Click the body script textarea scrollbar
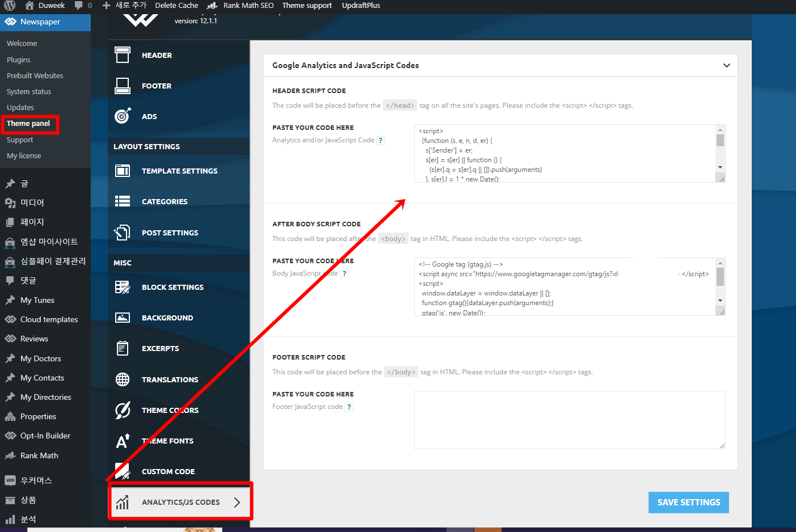Screen dimensions: 796x532 click(720, 282)
